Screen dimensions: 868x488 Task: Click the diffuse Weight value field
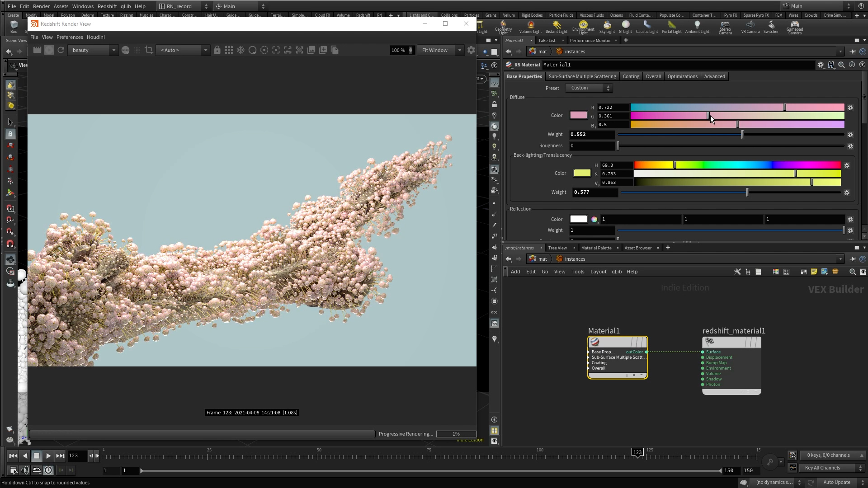[x=591, y=135]
